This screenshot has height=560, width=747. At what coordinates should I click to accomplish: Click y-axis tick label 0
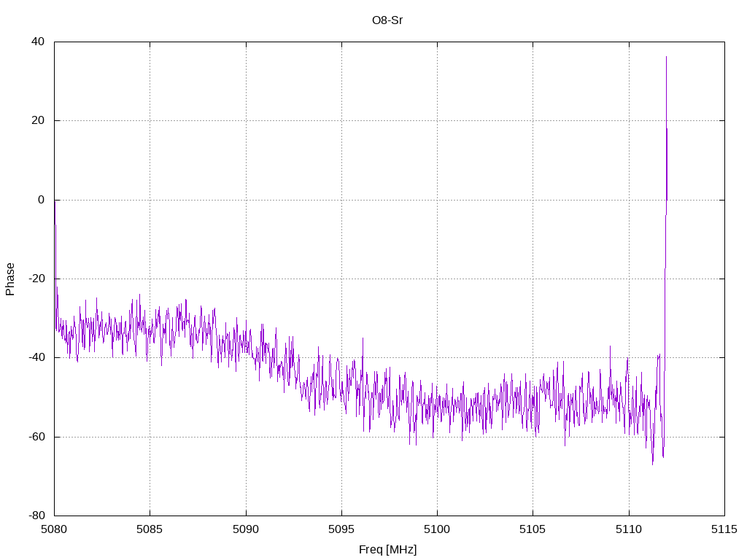point(41,200)
